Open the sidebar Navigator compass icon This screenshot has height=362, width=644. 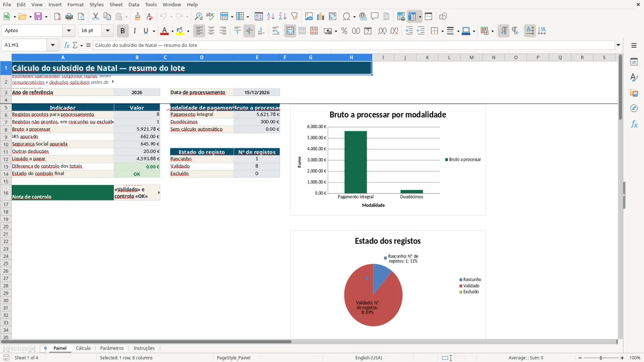click(x=634, y=108)
